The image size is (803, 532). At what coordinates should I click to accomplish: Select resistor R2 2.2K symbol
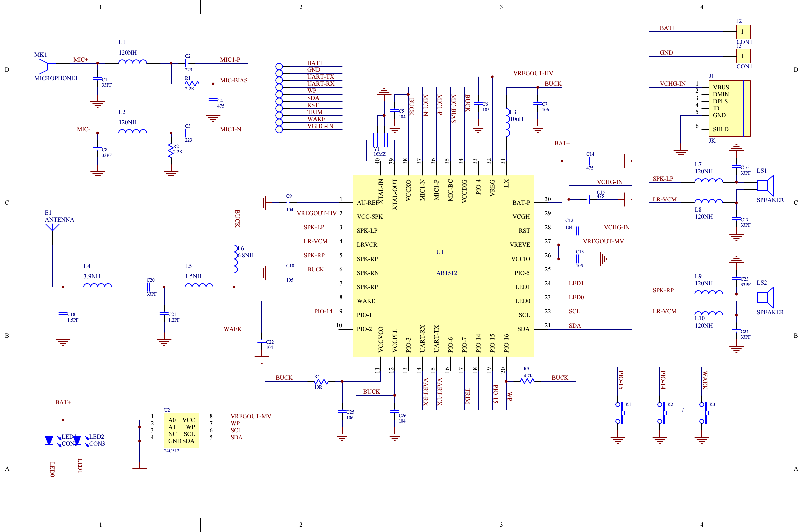(x=171, y=150)
